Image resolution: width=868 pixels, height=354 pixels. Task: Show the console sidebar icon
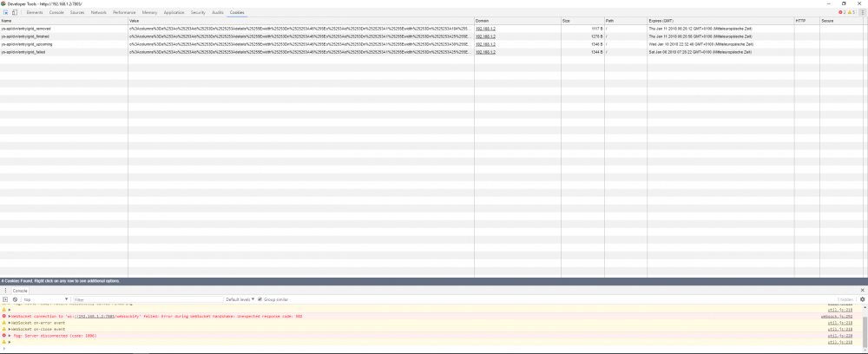click(5, 299)
